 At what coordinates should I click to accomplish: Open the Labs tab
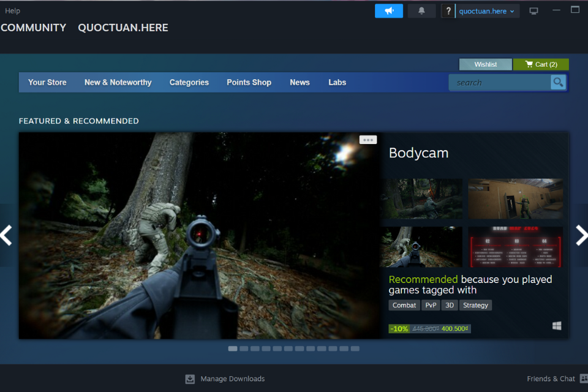[337, 82]
